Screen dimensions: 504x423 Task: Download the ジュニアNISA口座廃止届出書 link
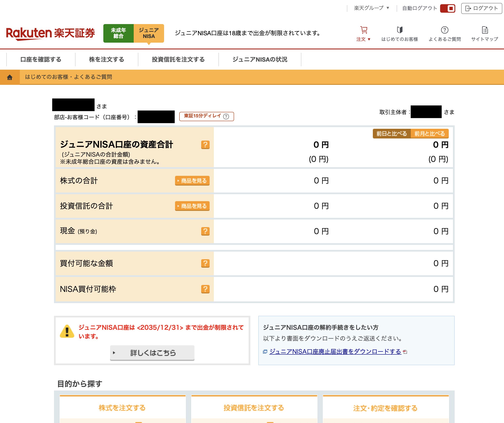point(335,351)
